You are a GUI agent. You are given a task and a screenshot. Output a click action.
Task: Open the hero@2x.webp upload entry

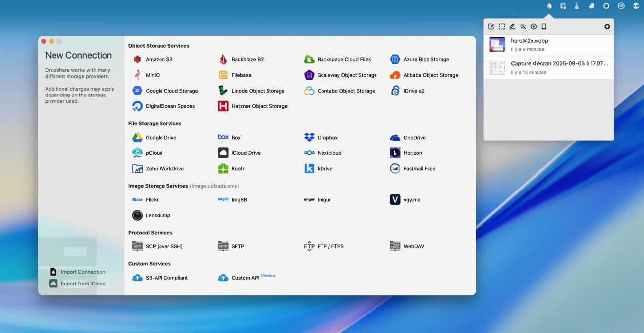[549, 45]
